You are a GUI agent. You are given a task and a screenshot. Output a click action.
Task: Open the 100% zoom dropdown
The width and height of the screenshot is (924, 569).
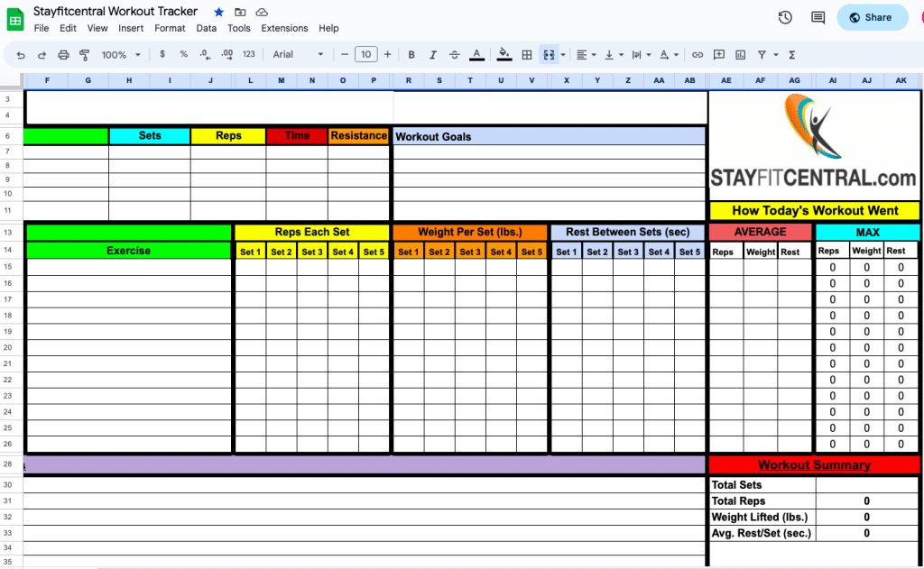(120, 55)
